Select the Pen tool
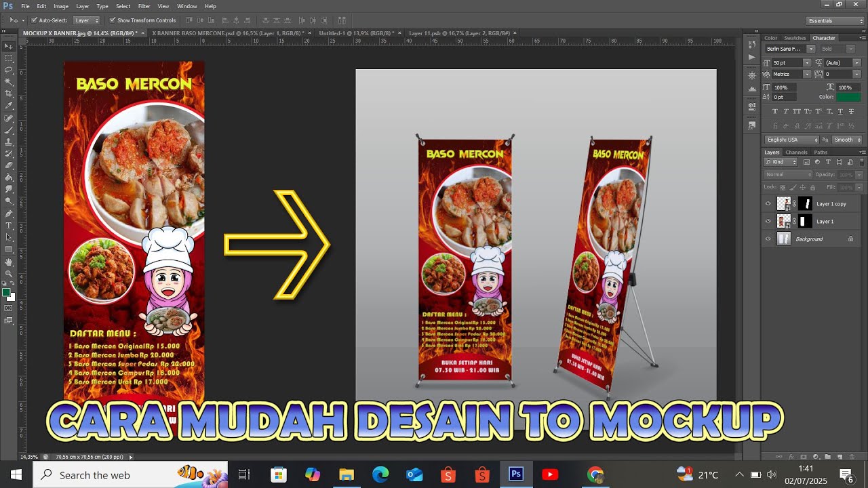 [9, 213]
